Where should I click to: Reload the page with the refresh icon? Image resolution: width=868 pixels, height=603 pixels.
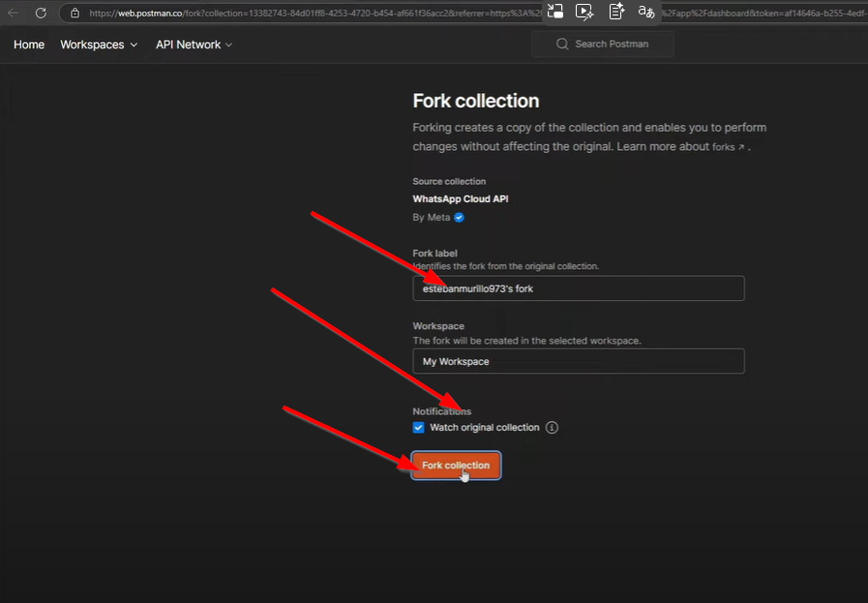(41, 13)
